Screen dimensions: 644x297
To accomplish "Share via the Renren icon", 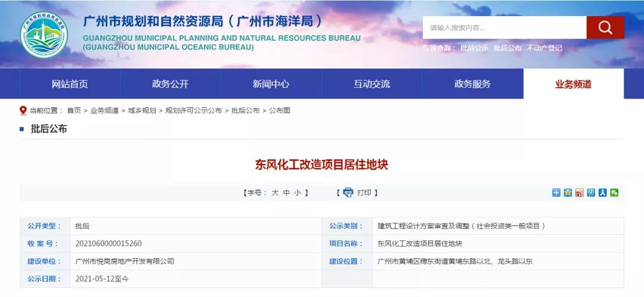I will click(602, 193).
